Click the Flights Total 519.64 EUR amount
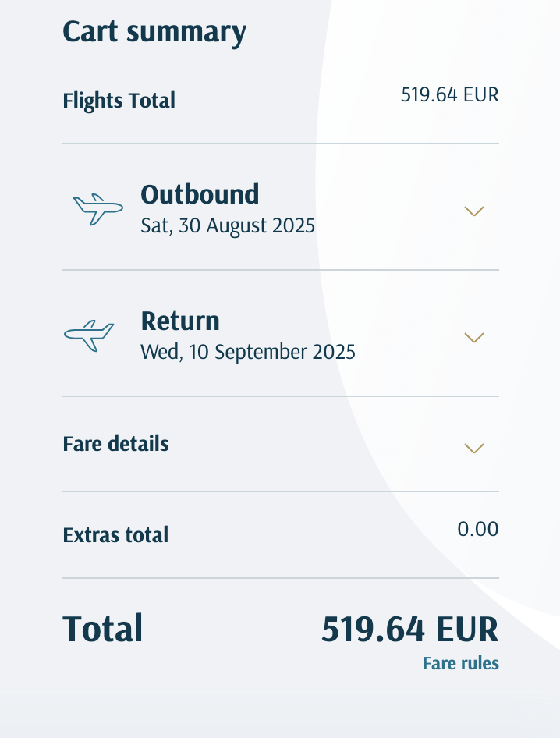This screenshot has width=560, height=738. [x=450, y=94]
